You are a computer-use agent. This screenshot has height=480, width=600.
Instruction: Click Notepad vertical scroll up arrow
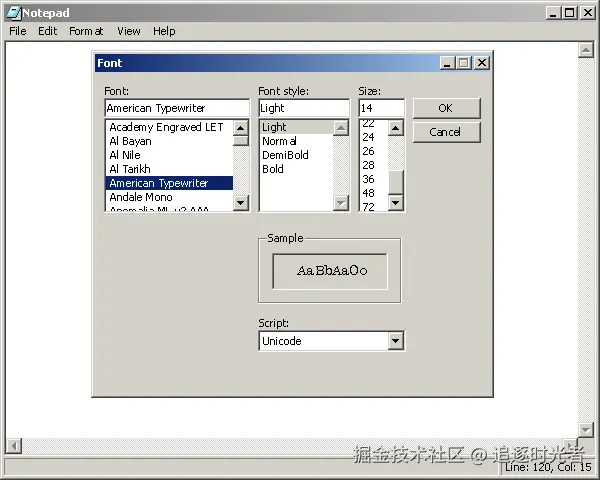coord(585,50)
